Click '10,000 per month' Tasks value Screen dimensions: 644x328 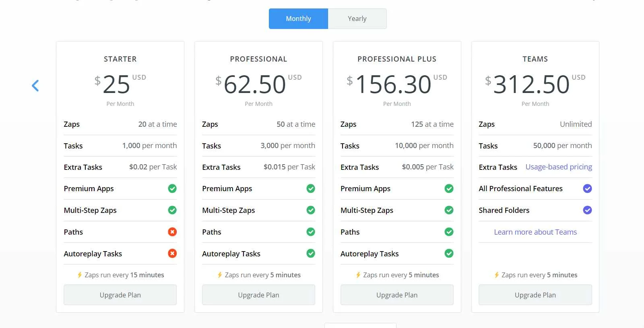click(424, 145)
